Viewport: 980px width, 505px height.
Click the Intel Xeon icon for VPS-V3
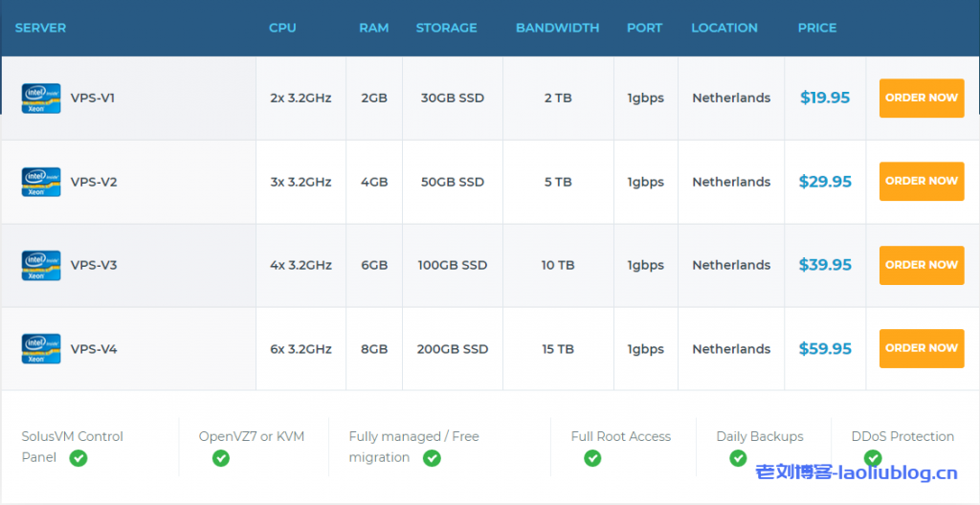pyautogui.click(x=41, y=265)
